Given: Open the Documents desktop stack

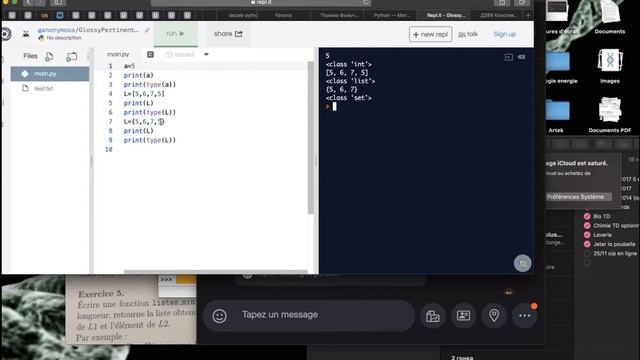Looking at the screenshot, I should point(610,17).
